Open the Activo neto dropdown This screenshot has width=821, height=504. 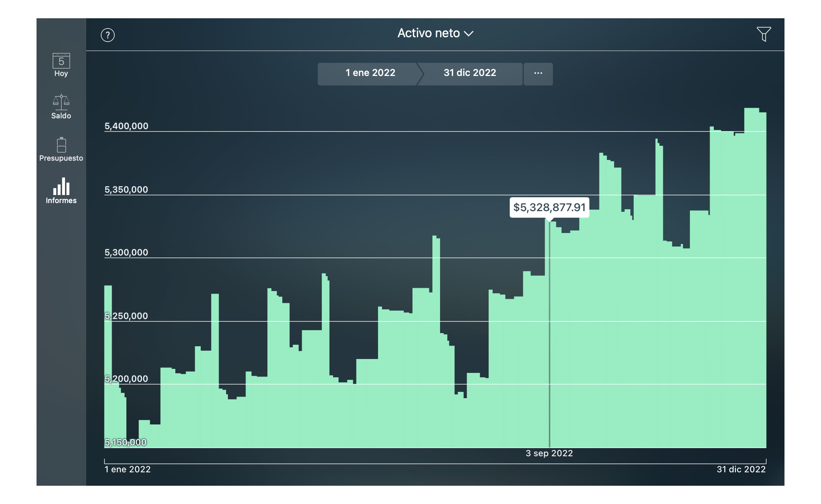pyautogui.click(x=429, y=33)
